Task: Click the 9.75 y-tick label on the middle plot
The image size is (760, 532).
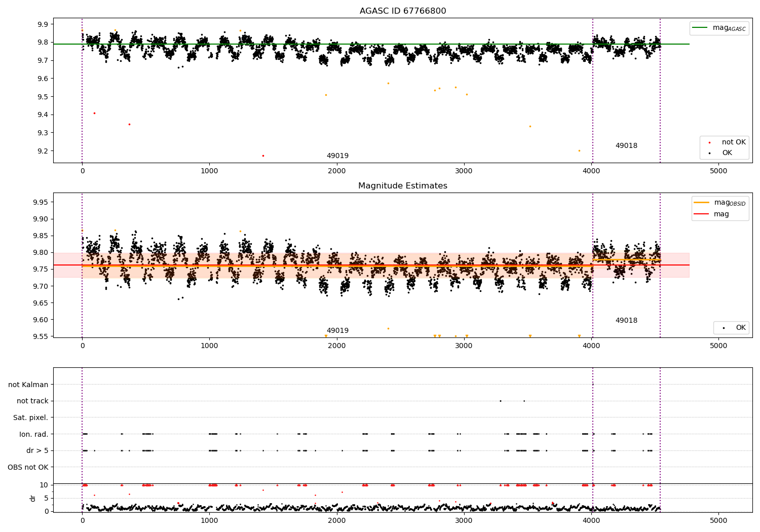Action: (41, 270)
